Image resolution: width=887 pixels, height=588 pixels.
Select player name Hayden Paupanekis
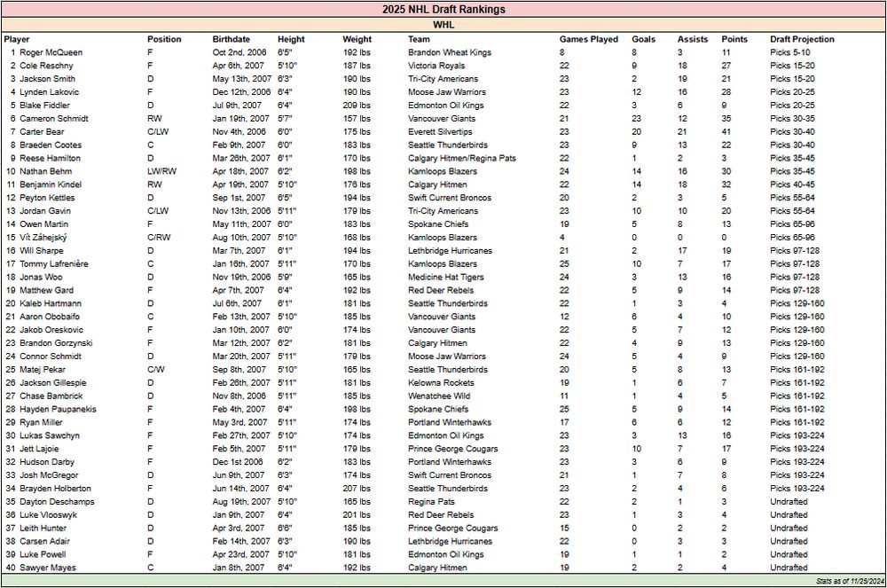58,410
